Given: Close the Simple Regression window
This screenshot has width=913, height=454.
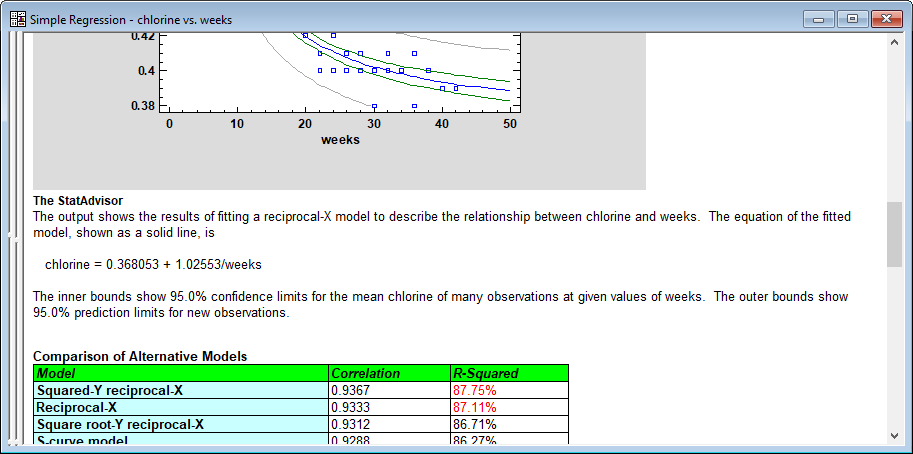Looking at the screenshot, I should click(885, 18).
